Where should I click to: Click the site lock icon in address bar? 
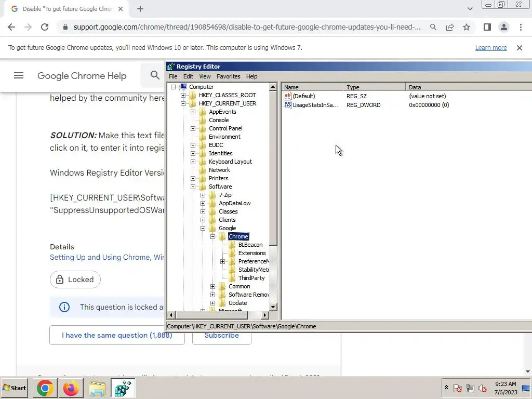65,27
